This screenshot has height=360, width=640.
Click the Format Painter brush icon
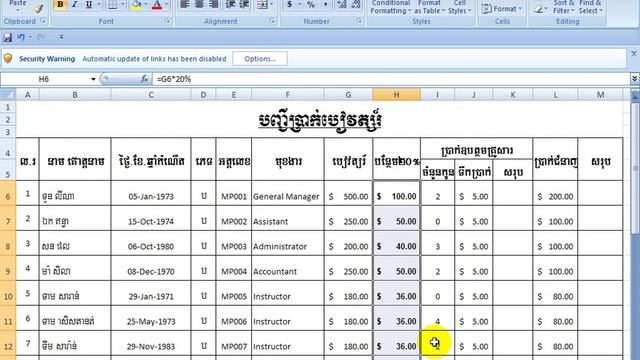point(39,8)
